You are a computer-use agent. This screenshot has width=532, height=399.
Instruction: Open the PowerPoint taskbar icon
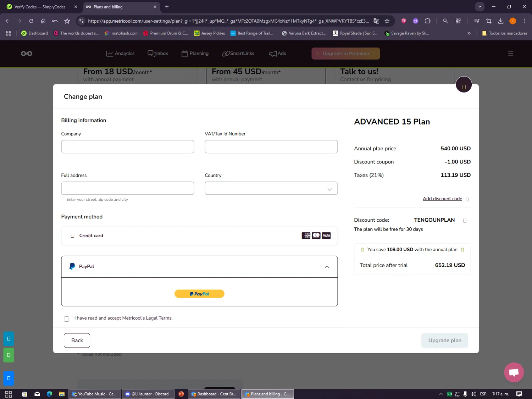point(181,394)
